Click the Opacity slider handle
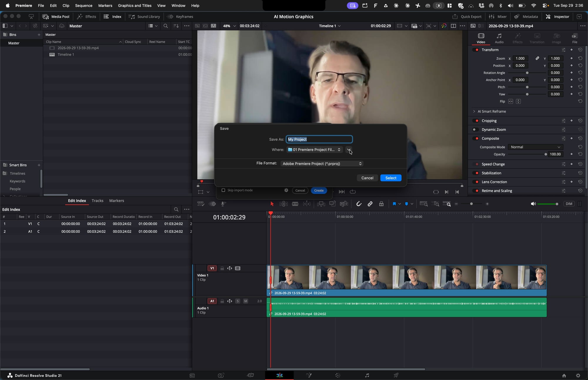588x380 pixels. [x=546, y=154]
